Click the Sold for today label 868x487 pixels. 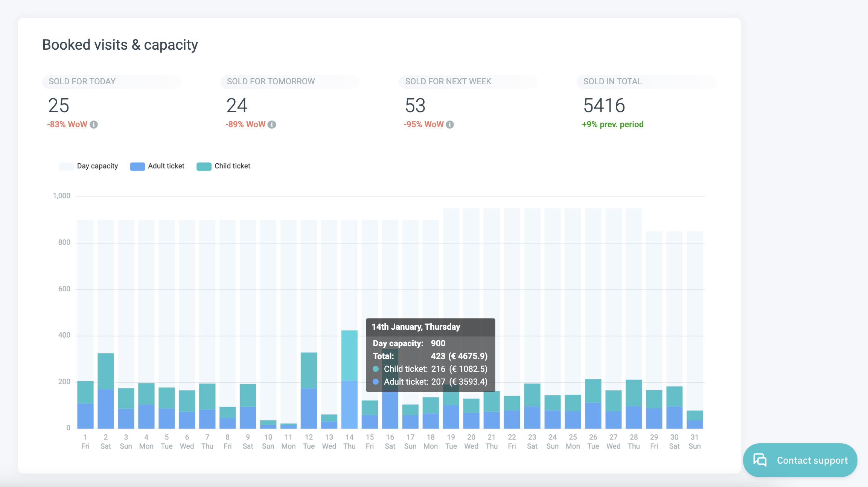click(x=82, y=82)
